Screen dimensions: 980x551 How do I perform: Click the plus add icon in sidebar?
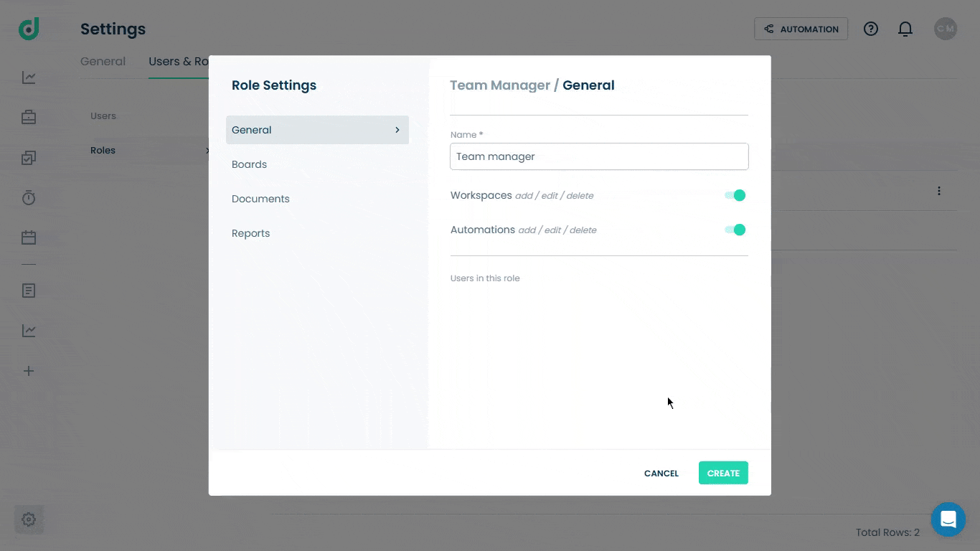click(29, 371)
